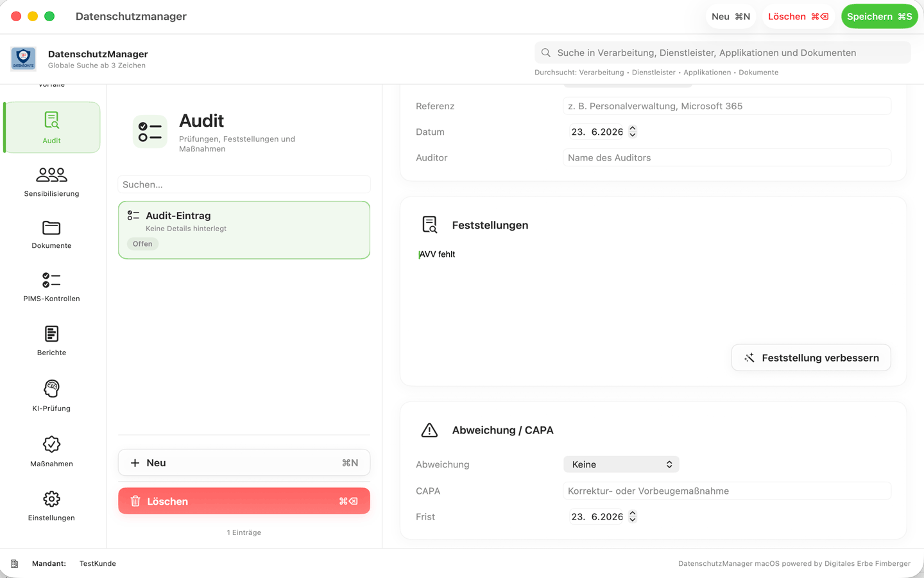The height and width of the screenshot is (578, 924).
Task: Click the 'Mandant:' label
Action: tap(49, 564)
